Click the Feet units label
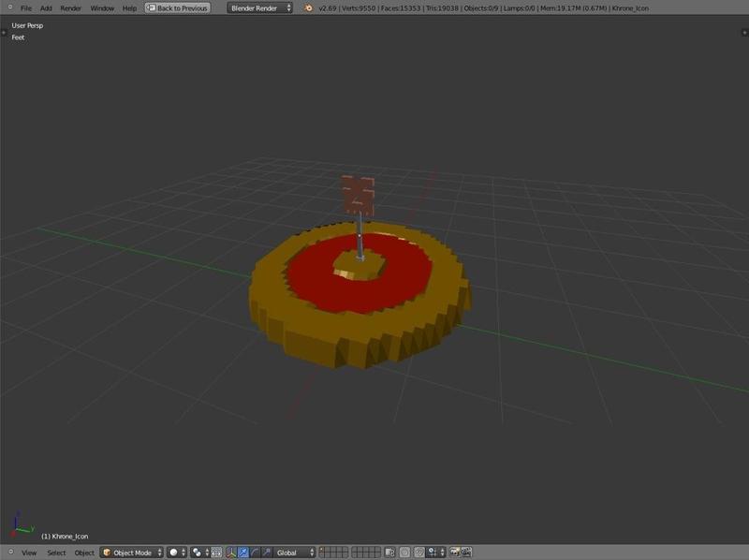 pos(18,37)
